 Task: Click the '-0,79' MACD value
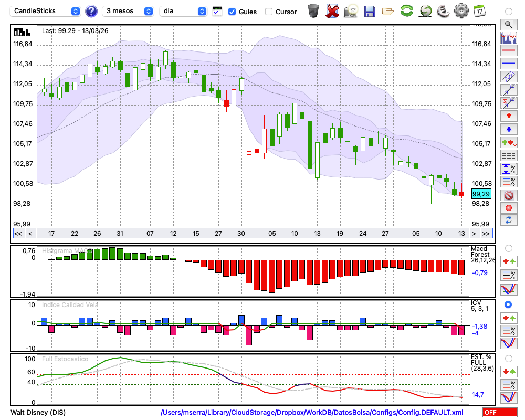tap(480, 272)
